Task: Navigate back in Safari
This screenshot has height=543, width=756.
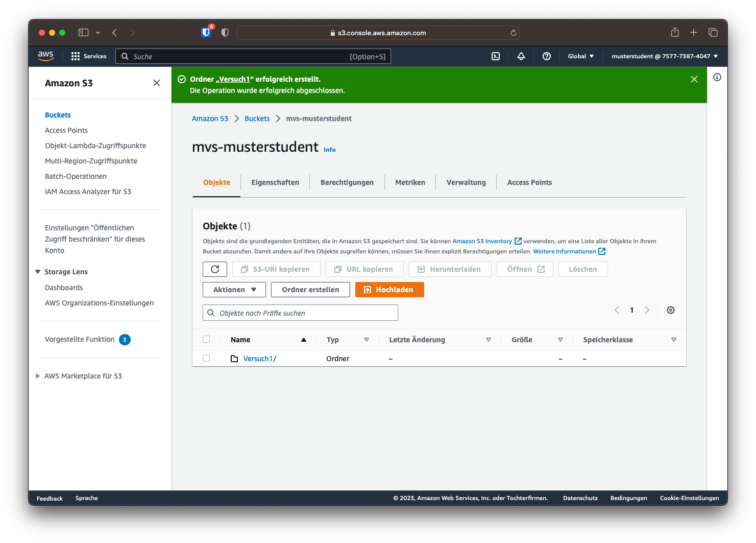Action: click(115, 33)
